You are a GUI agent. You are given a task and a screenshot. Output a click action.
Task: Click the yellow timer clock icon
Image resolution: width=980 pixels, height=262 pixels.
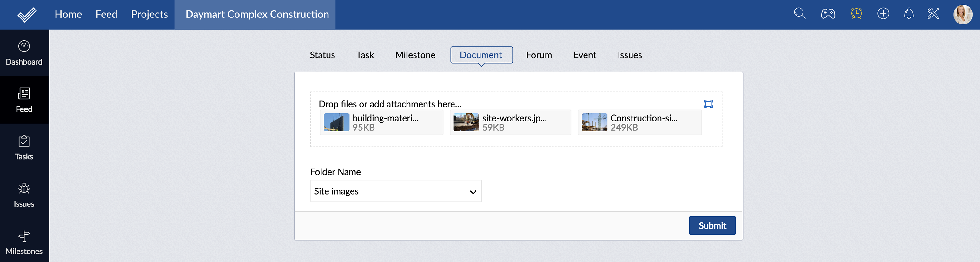(x=856, y=14)
